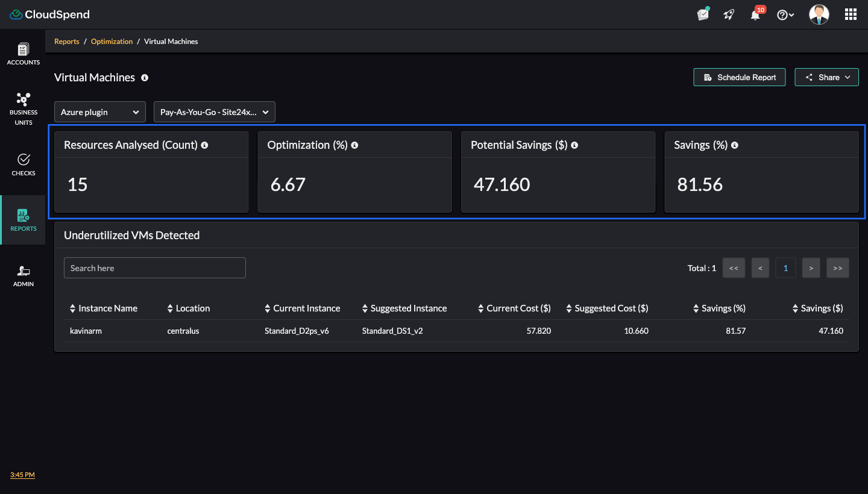The width and height of the screenshot is (868, 494).
Task: Open the notifications bell
Action: [755, 14]
